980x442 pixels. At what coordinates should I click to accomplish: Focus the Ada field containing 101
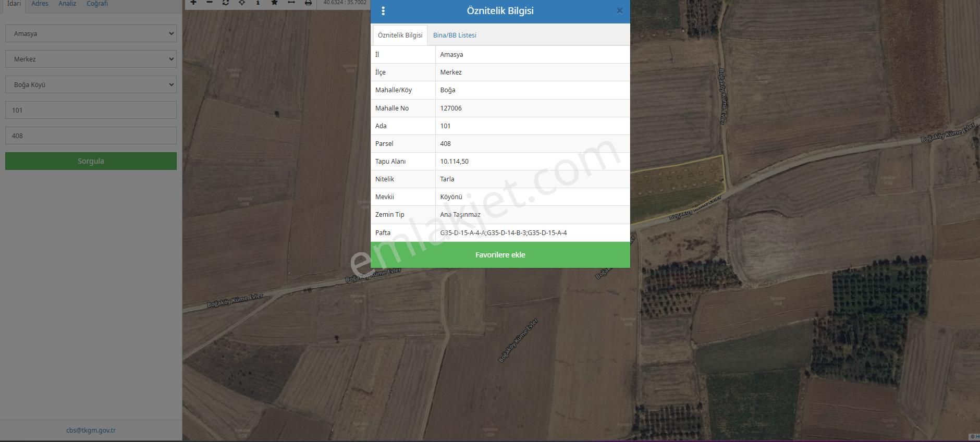[x=91, y=110]
